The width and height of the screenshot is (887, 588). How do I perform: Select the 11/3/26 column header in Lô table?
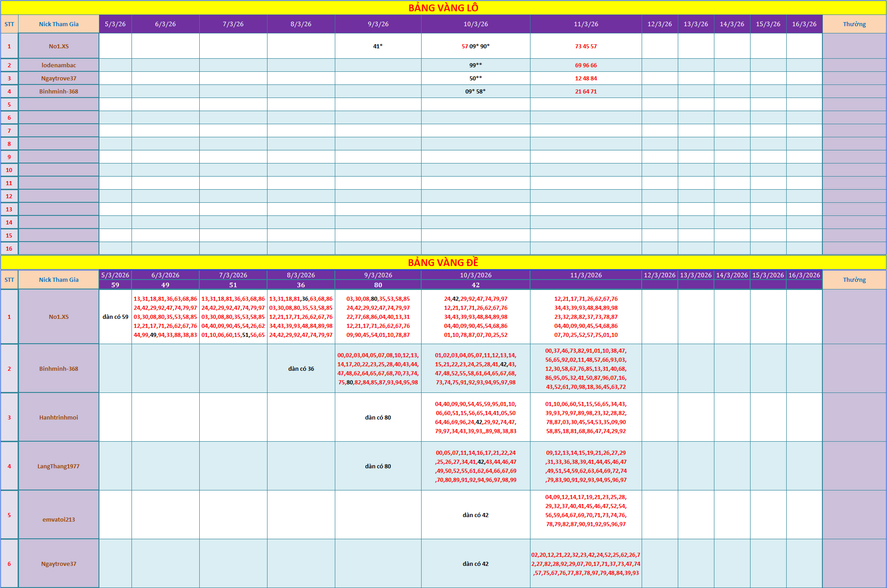point(586,24)
